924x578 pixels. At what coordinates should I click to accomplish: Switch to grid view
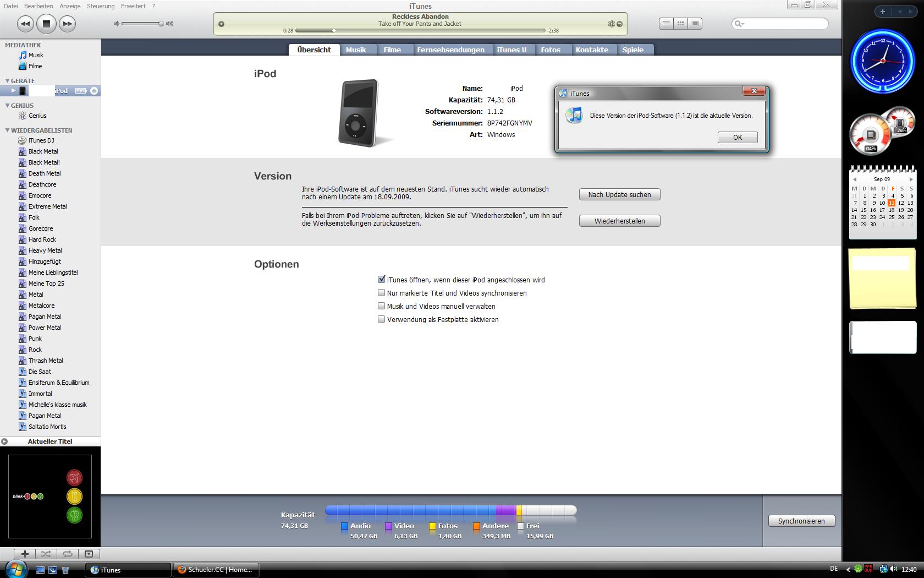[x=680, y=24]
